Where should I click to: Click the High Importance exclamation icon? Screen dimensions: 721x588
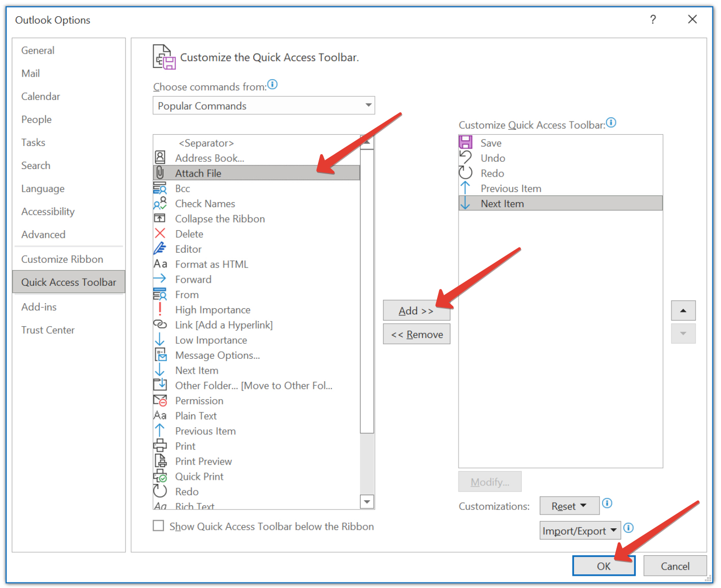tap(160, 309)
